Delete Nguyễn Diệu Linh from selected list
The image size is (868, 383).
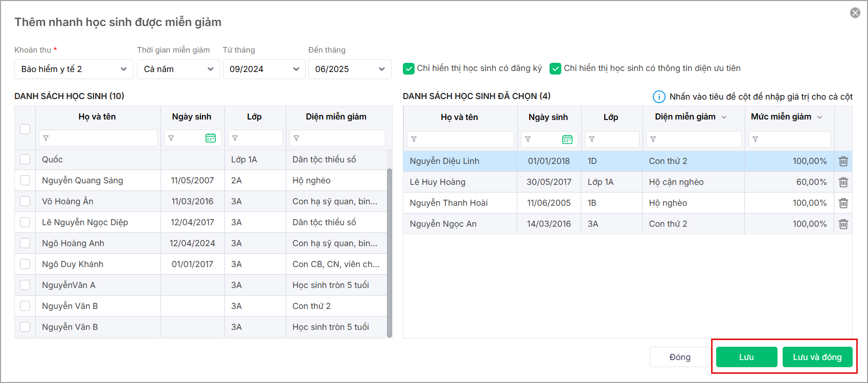coord(843,161)
